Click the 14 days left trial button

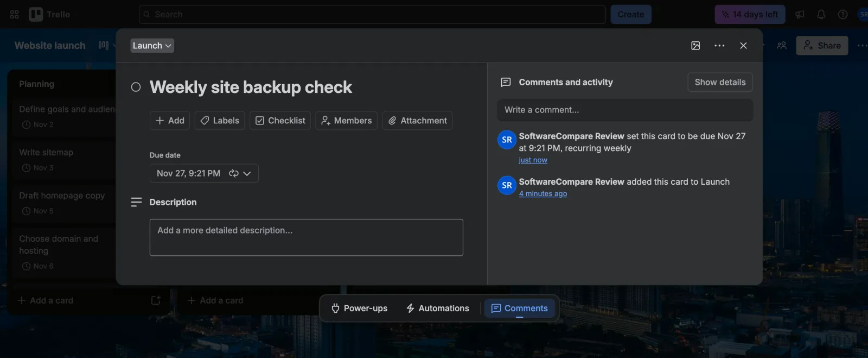pyautogui.click(x=750, y=15)
